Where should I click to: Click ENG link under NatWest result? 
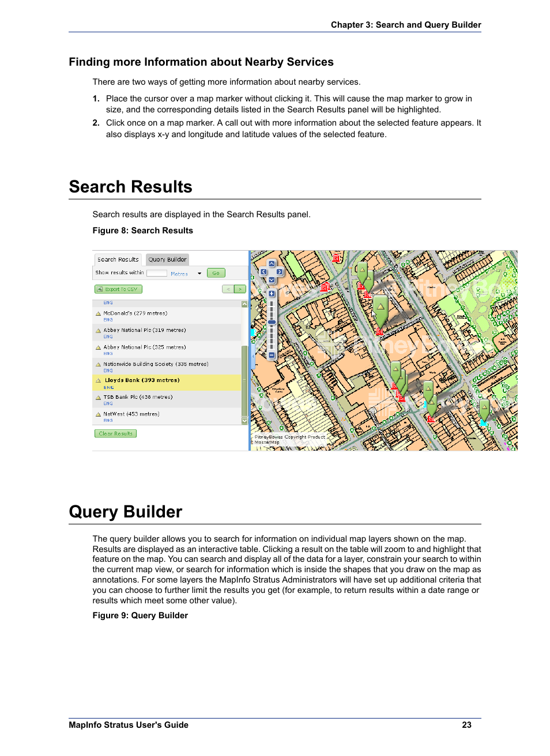coord(108,421)
